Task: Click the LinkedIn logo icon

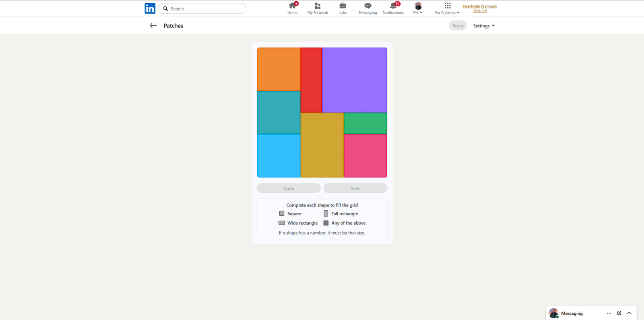Action: 150,8
